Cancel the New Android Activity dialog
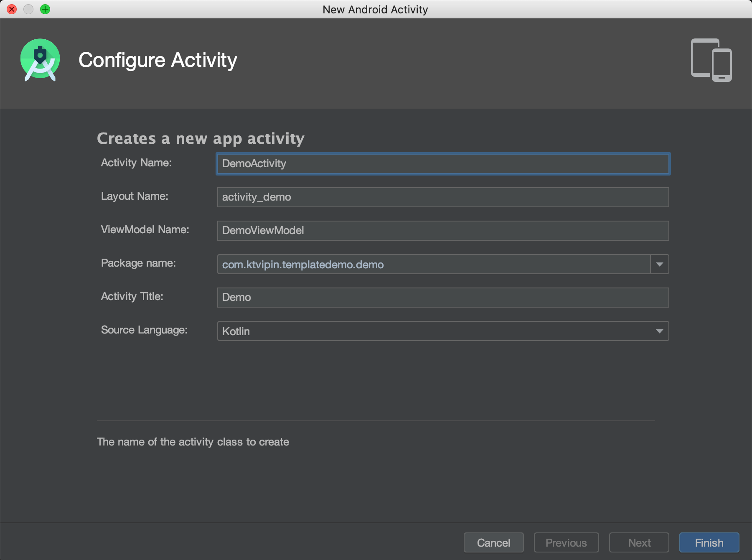The image size is (752, 560). coord(493,542)
